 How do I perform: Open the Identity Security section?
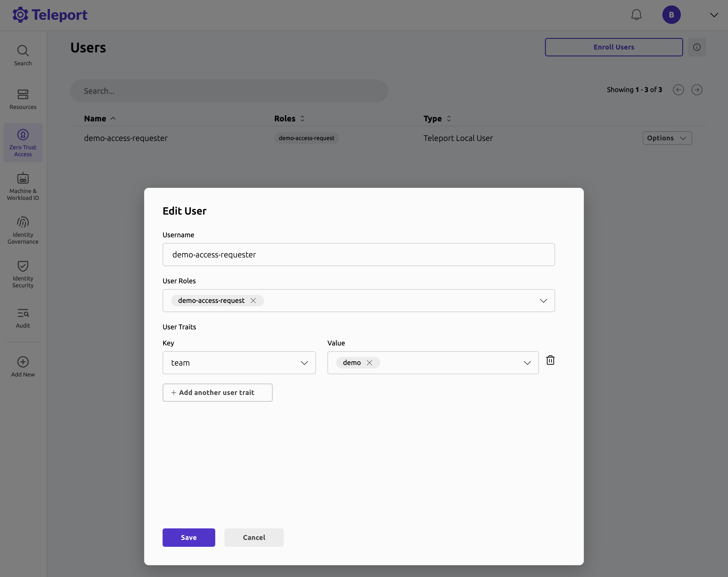[23, 274]
